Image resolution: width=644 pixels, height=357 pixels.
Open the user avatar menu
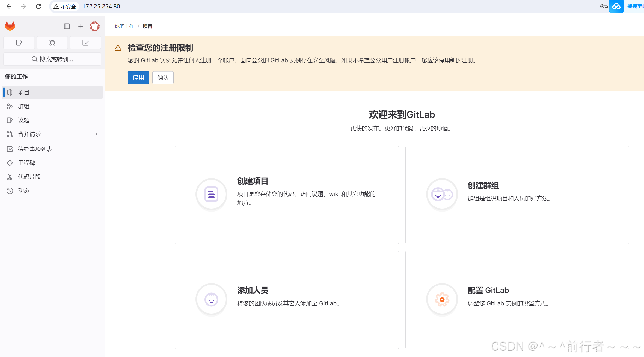95,26
